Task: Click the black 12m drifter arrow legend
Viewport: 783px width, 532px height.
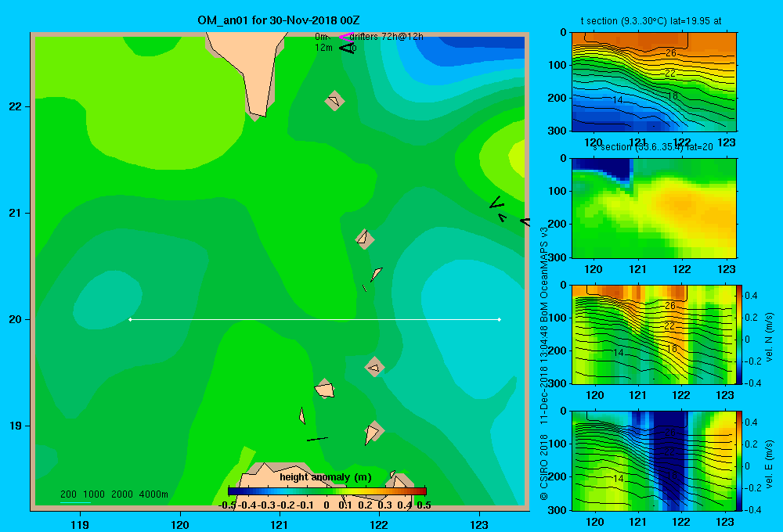Action: click(347, 48)
